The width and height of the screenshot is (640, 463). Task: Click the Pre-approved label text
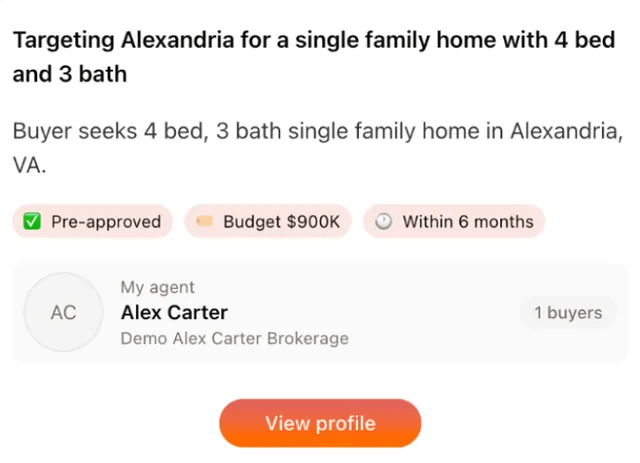pyautogui.click(x=106, y=222)
